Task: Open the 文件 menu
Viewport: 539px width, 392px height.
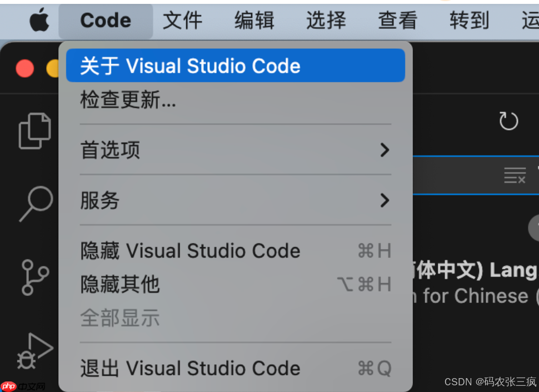Action: (182, 21)
